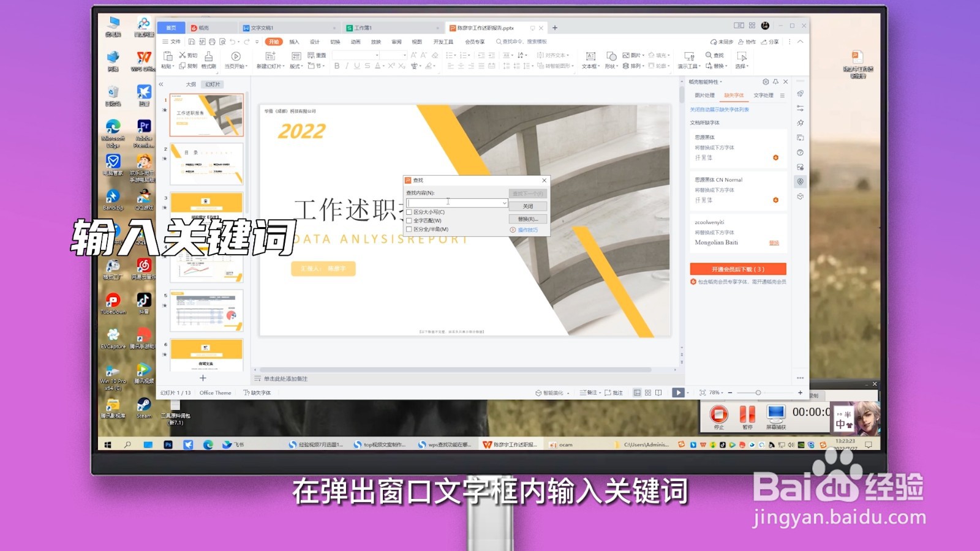The width and height of the screenshot is (980, 551).
Task: Collapse the ribbon with the chevron arrow
Action: (x=800, y=42)
